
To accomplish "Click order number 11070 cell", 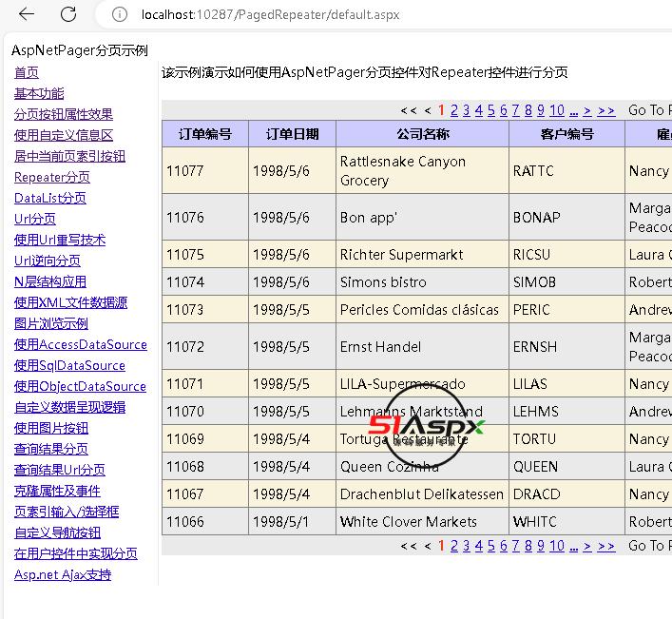I will [x=205, y=412].
